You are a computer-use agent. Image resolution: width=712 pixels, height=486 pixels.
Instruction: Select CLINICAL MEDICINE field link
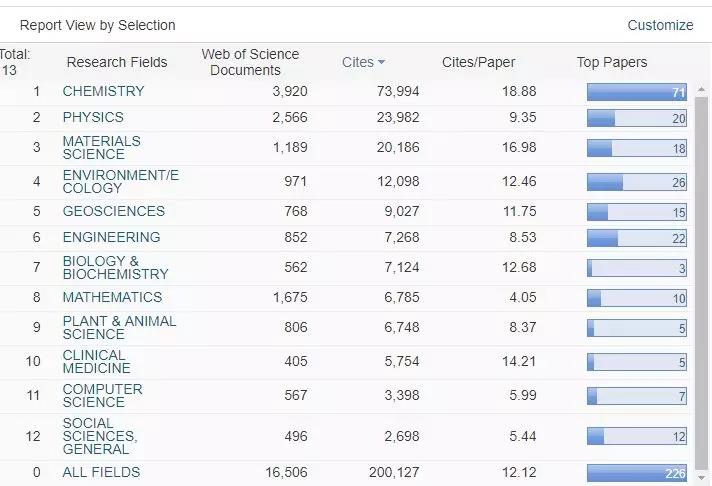coord(96,361)
